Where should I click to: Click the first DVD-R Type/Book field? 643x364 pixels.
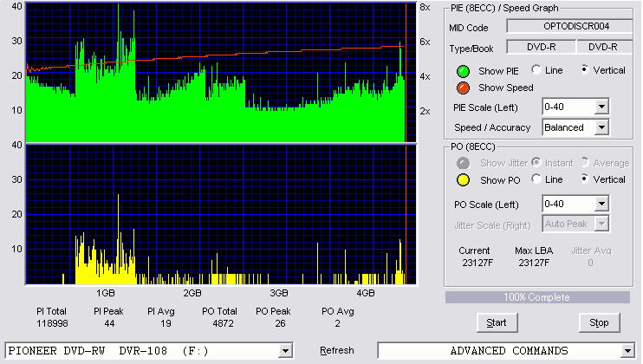[x=542, y=47]
